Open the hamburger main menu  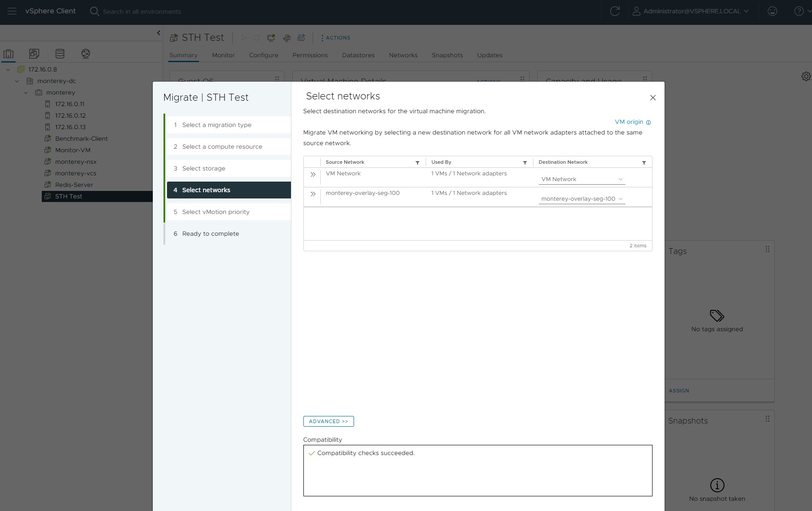click(12, 11)
